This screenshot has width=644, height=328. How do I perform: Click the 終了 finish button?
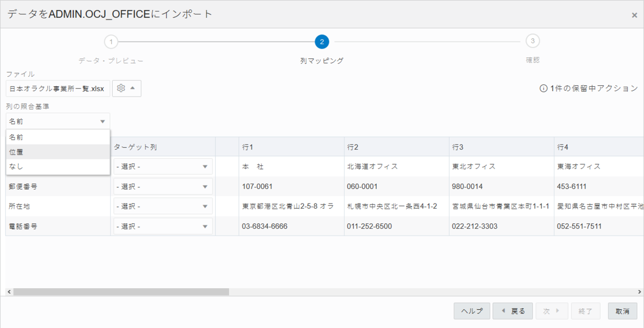click(x=586, y=311)
